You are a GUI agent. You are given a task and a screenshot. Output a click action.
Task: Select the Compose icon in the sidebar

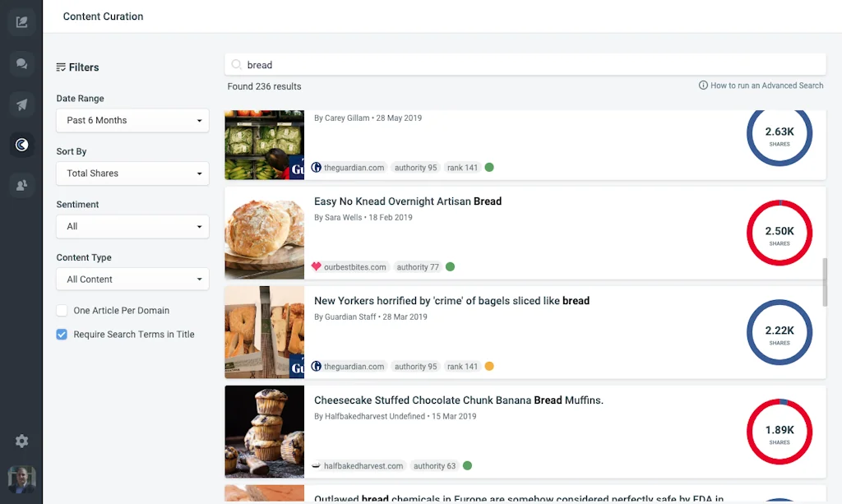click(x=21, y=21)
